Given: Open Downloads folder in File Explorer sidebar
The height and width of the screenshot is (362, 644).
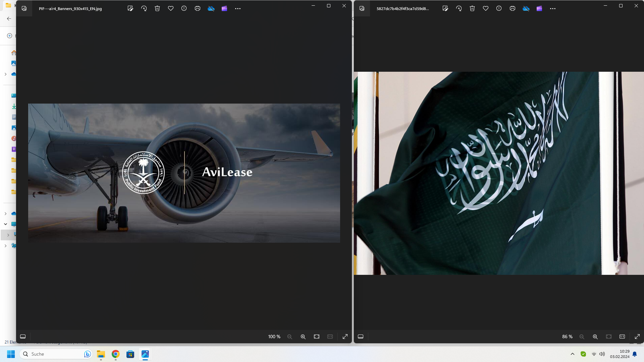Looking at the screenshot, I should 14,106.
